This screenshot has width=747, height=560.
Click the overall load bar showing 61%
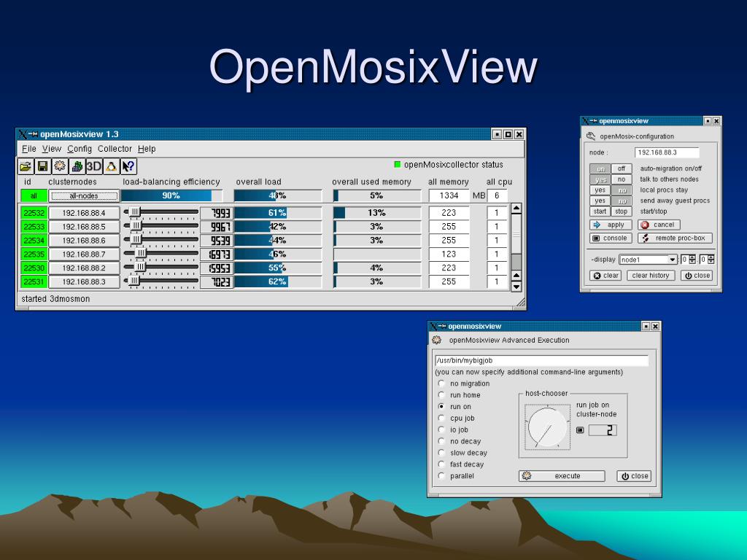pyautogui.click(x=278, y=213)
